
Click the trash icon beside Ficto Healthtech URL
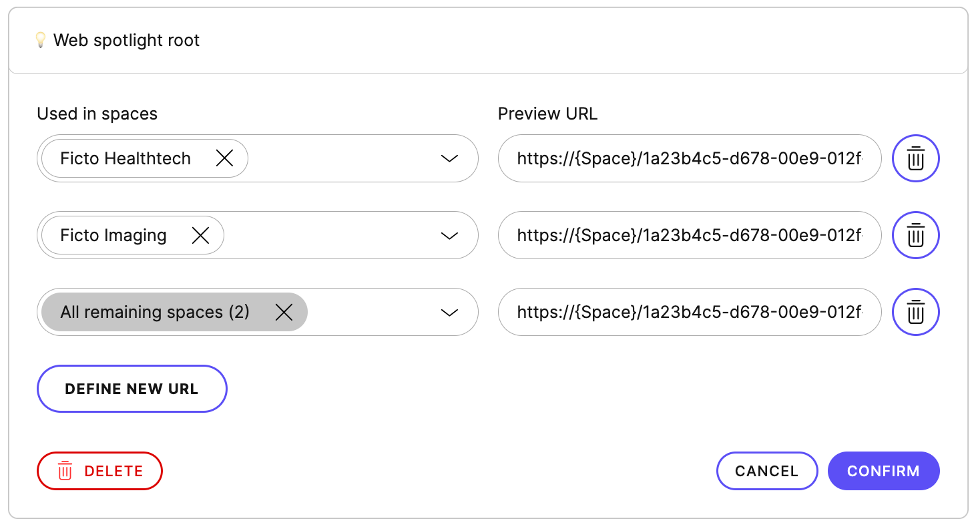tap(915, 158)
